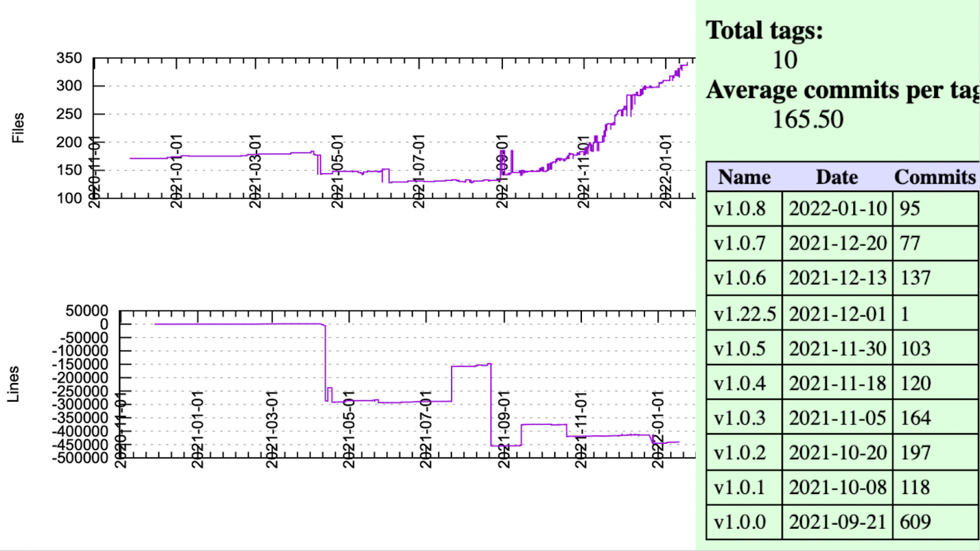
Task: Select the v1.0.8 tag name cell
Action: (744, 209)
